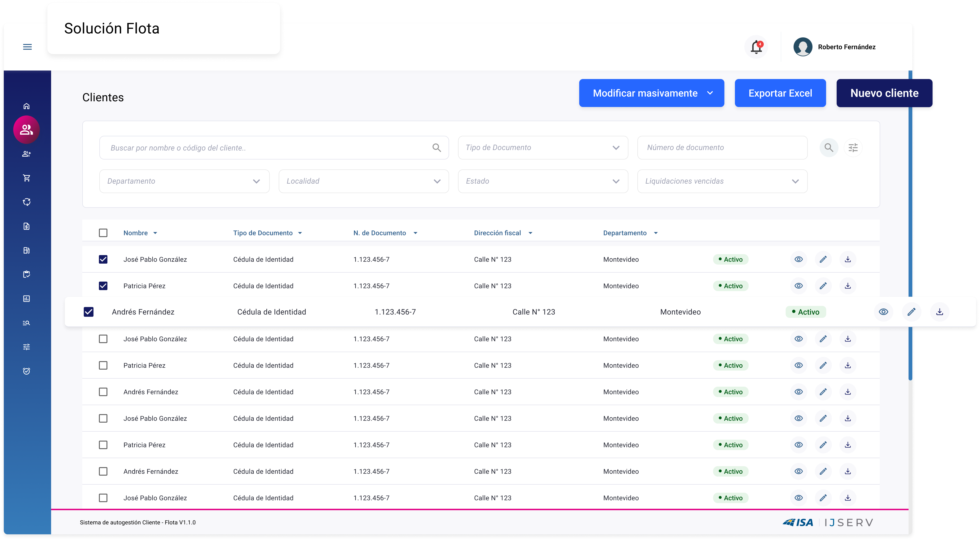Screen dimensions: 980x540
Task: Open the notifications bell icon
Action: click(756, 47)
